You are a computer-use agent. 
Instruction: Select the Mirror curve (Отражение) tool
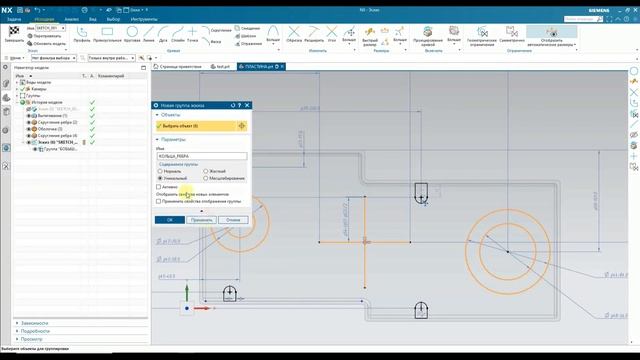pyautogui.click(x=248, y=43)
